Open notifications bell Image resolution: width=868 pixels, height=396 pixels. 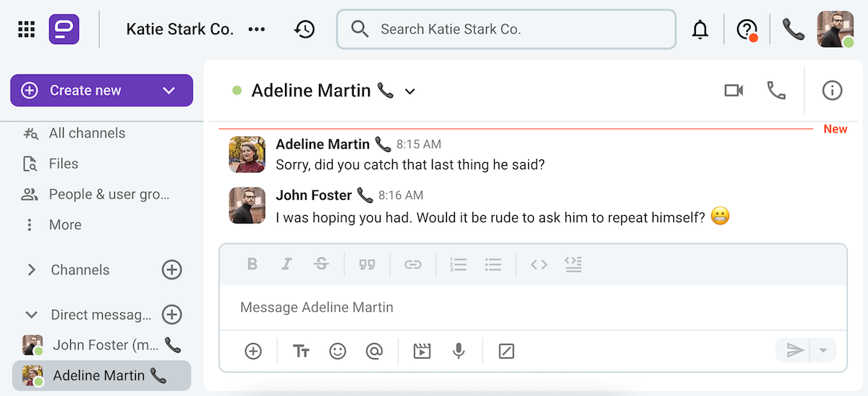click(700, 30)
